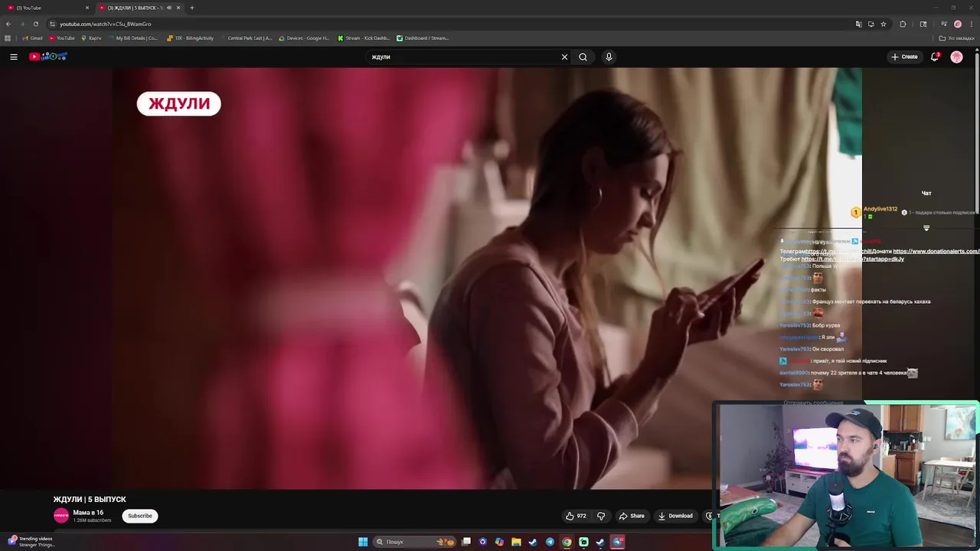Click the Create button
The width and height of the screenshot is (980, 551).
coord(904,57)
